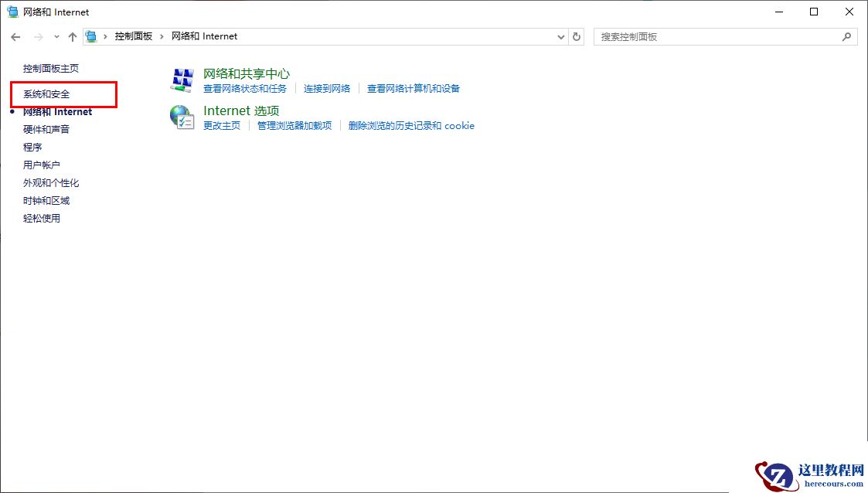Viewport: 868px width, 493px height.
Task: Open Network and Sharing Center via its icon
Action: point(182,79)
